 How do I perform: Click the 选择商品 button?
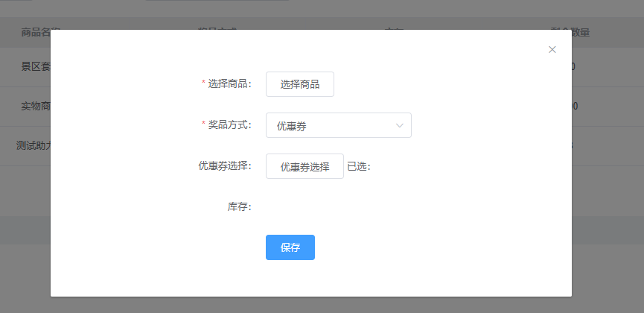(x=299, y=84)
